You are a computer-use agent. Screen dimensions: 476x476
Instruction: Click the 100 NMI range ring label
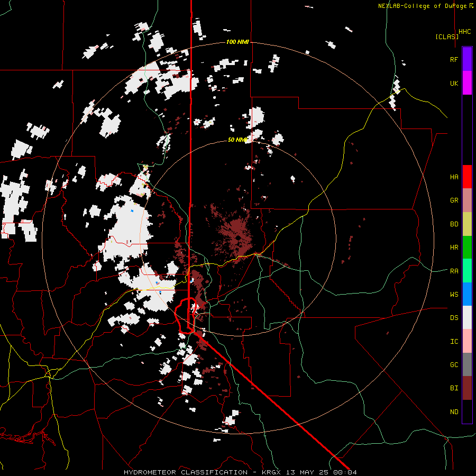click(x=237, y=42)
